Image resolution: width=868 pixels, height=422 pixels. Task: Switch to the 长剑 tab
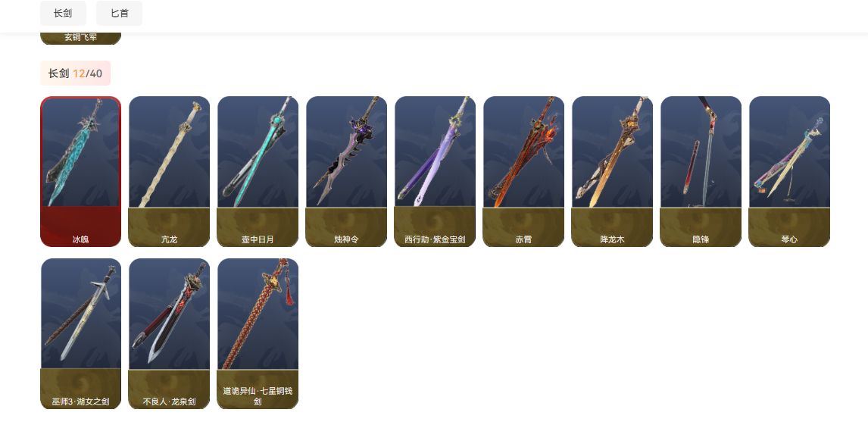pos(63,14)
